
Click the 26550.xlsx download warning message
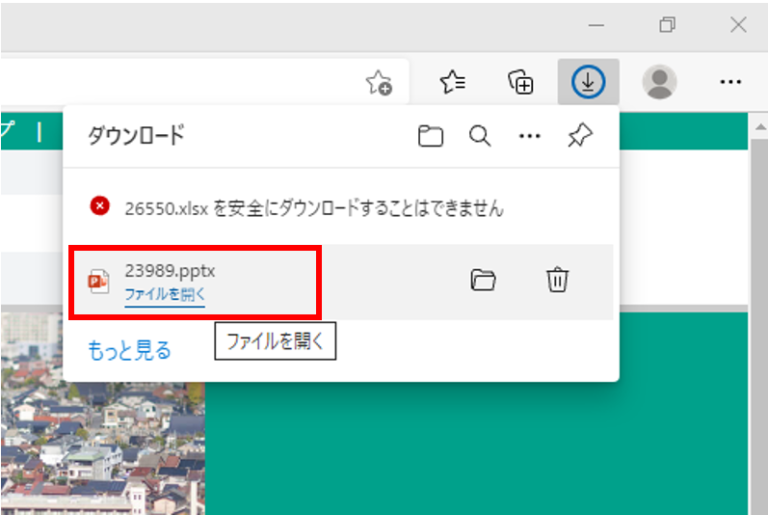pos(314,209)
